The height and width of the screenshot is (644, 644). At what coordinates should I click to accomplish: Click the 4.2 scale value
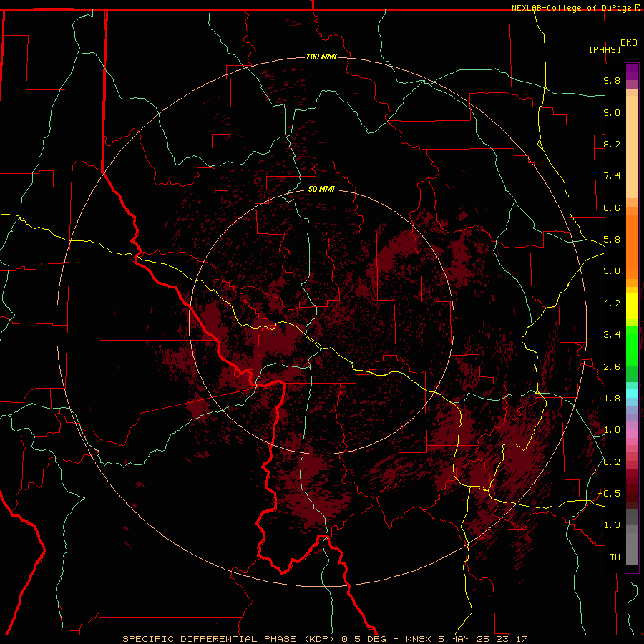pos(612,303)
